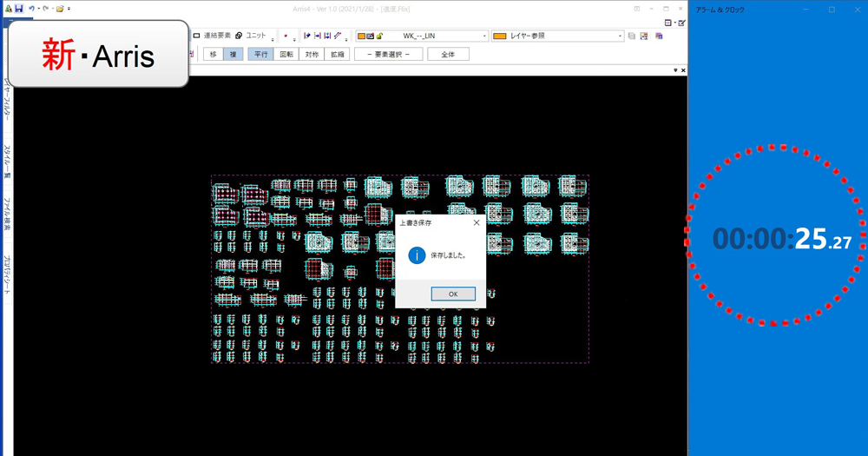Open the プロパティシート side tab
Screen dimensions: 868x456
(x=7, y=275)
